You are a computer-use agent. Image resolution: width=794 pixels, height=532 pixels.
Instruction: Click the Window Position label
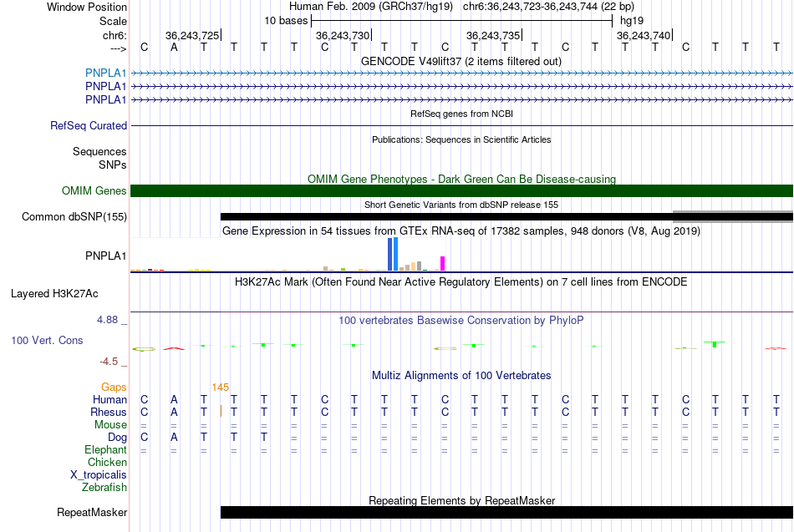pyautogui.click(x=87, y=7)
